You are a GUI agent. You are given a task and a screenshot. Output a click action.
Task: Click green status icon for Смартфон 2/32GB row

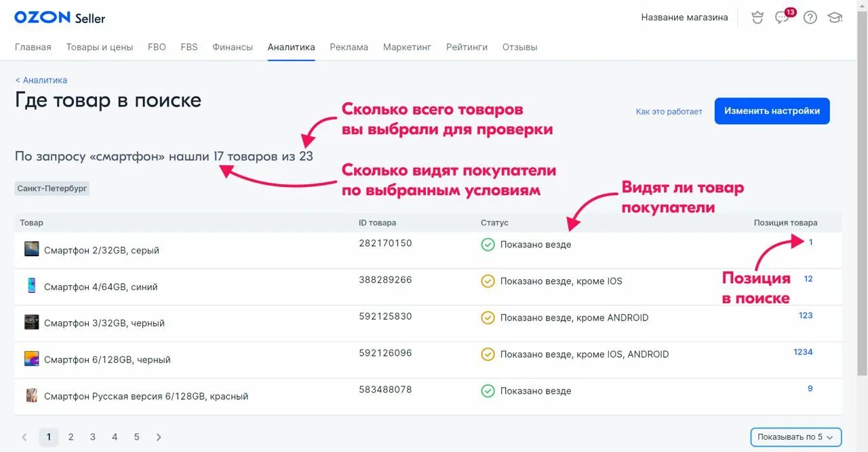point(488,244)
